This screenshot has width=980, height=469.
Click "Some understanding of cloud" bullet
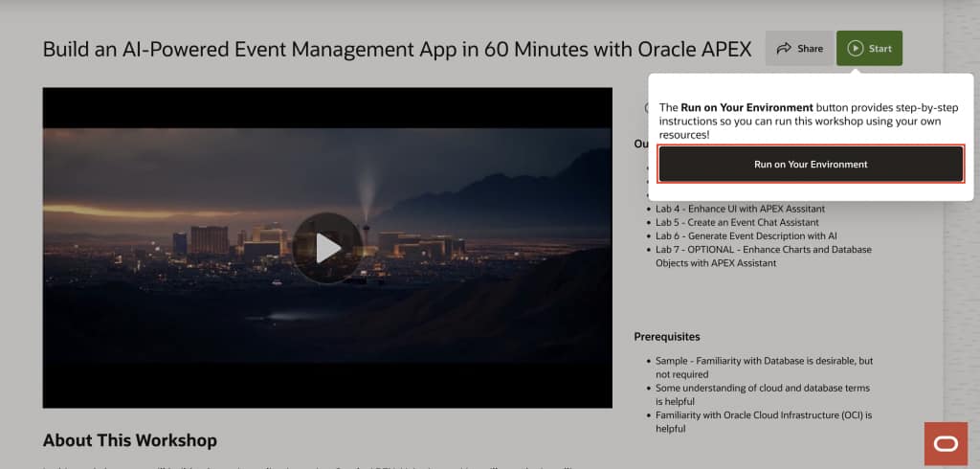763,394
